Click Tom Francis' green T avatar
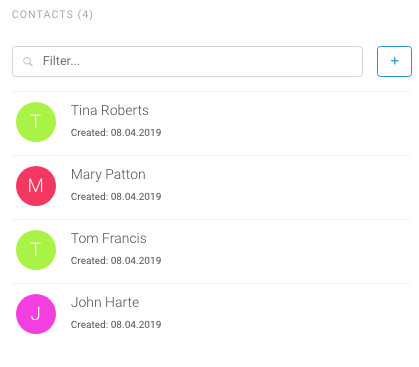The width and height of the screenshot is (419, 367). [x=36, y=250]
